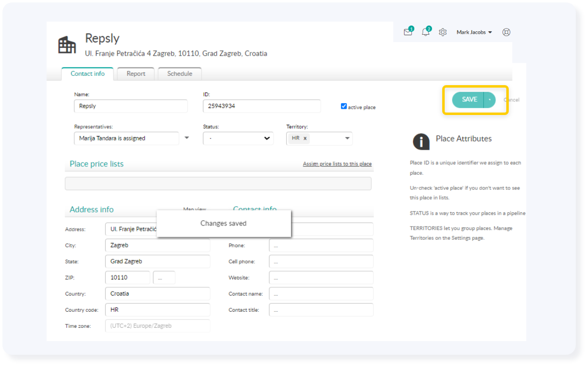Switch to the Contact info tab

[88, 74]
